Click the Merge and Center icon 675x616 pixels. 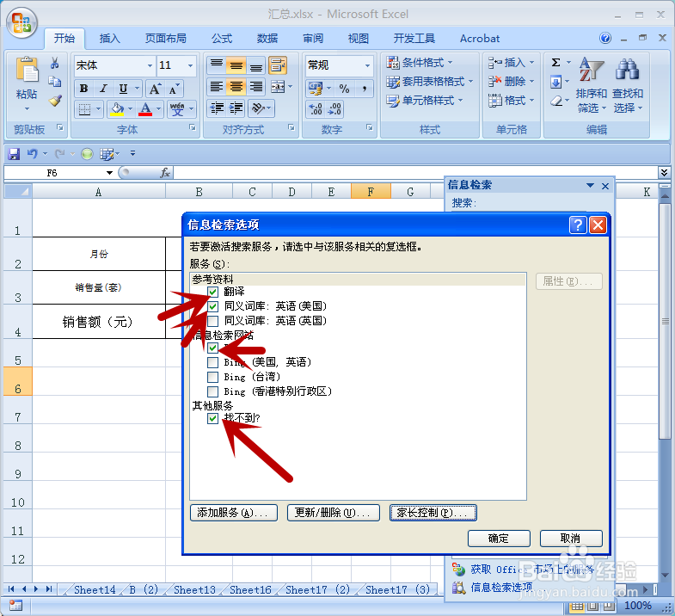(278, 87)
